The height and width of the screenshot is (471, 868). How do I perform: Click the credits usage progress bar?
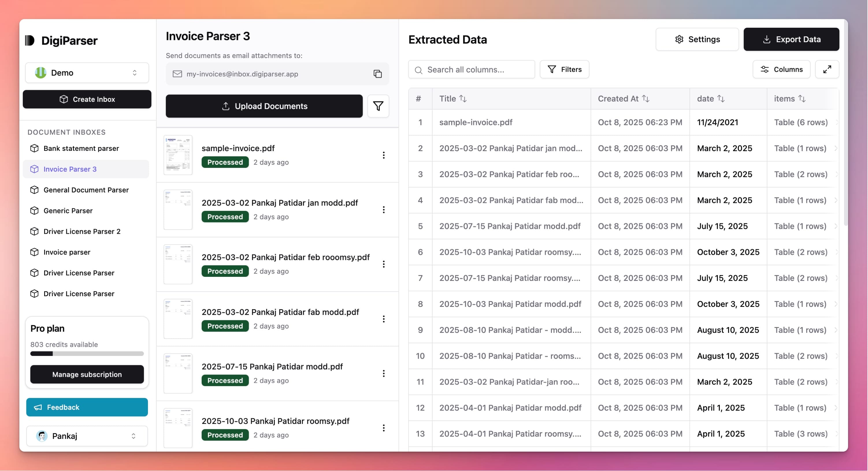tap(87, 354)
